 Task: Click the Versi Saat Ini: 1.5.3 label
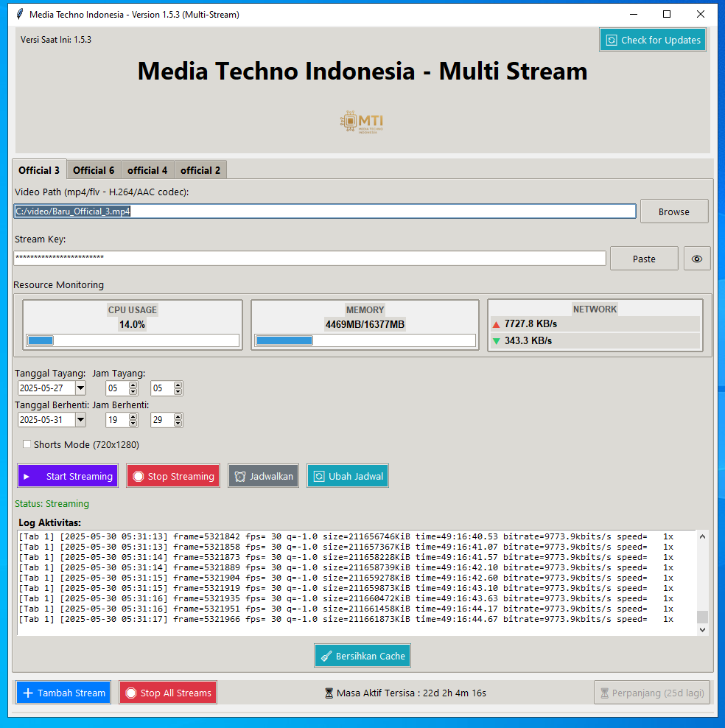pos(56,40)
